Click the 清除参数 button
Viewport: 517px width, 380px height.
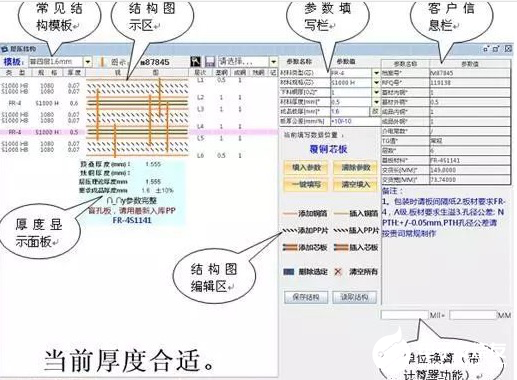[356, 167]
